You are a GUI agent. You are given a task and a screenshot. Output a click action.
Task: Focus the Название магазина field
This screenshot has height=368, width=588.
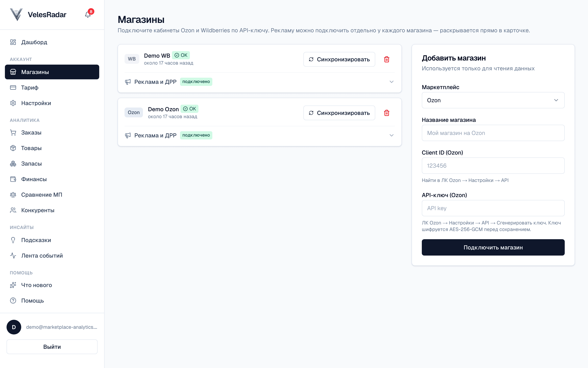pos(493,133)
